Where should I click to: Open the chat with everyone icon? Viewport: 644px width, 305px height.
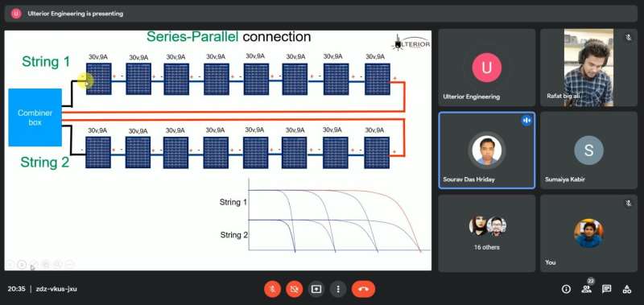click(x=607, y=289)
